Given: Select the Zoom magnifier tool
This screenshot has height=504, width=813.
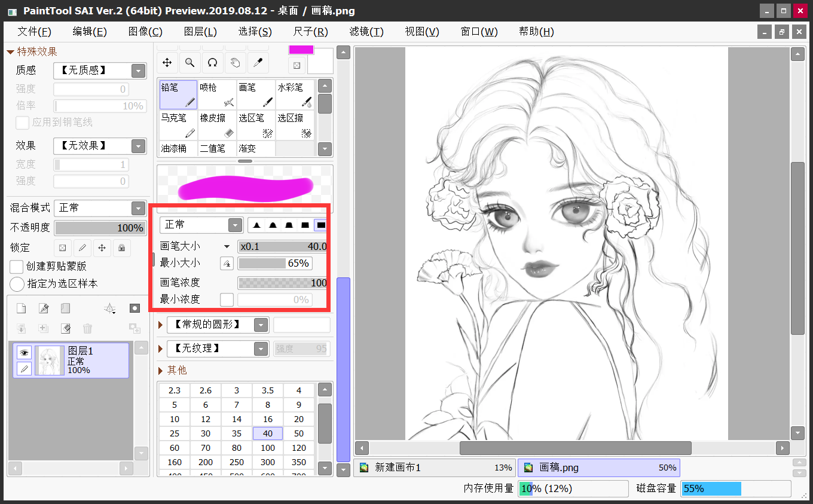Looking at the screenshot, I should pyautogui.click(x=190, y=62).
